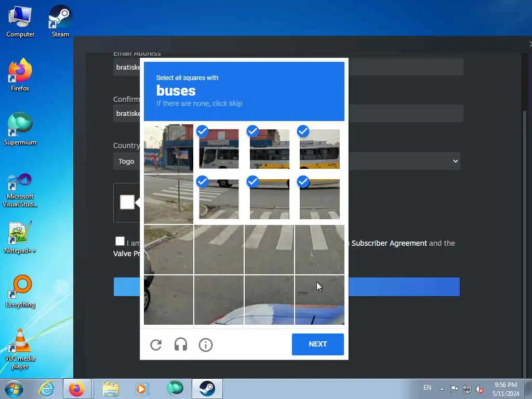Switch to the Steam taskbar button
532x399 pixels.
point(207,389)
